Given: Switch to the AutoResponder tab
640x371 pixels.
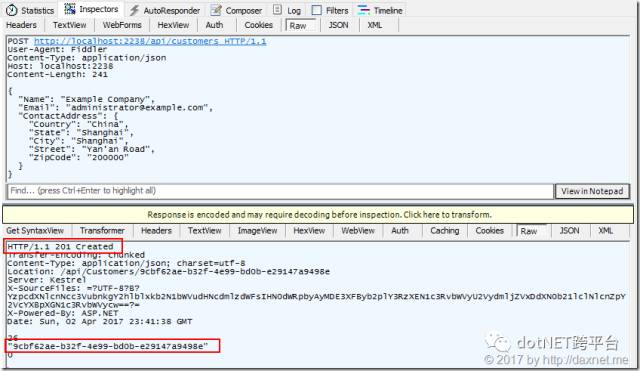Looking at the screenshot, I should (164, 10).
